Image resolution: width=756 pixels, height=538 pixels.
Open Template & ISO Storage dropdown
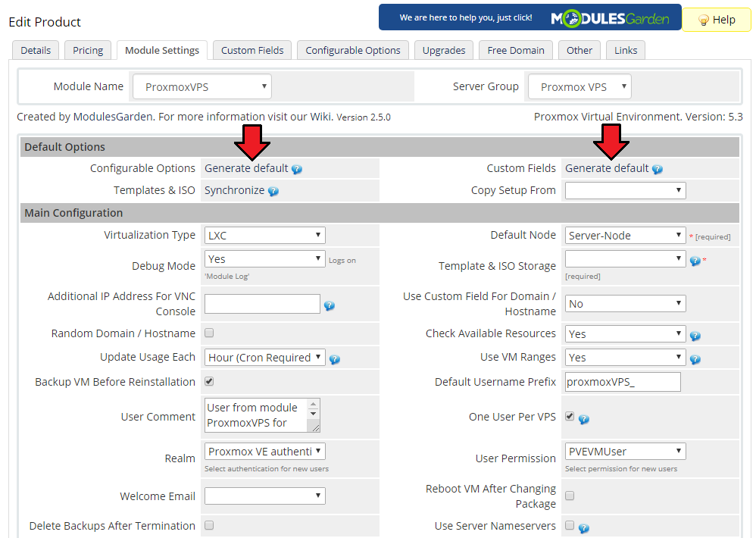(x=626, y=259)
